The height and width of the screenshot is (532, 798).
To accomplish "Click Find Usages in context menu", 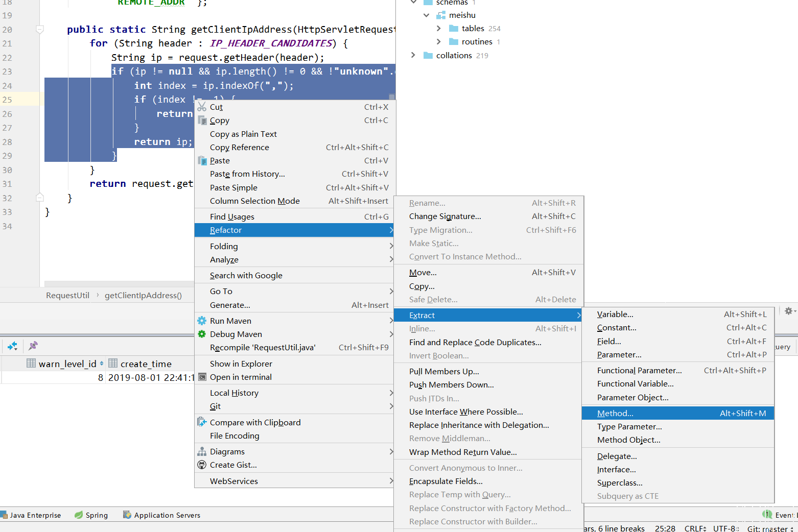I will (232, 216).
